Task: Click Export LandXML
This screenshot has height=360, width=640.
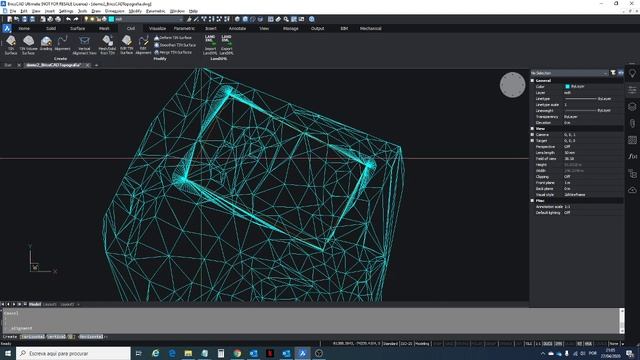Action: [227, 44]
